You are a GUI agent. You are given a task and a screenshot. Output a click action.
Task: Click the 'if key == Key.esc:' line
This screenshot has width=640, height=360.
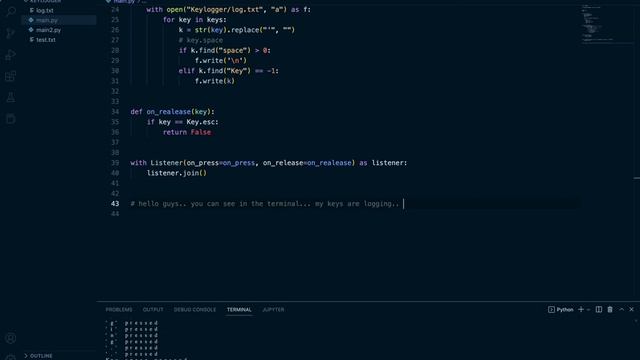point(182,122)
